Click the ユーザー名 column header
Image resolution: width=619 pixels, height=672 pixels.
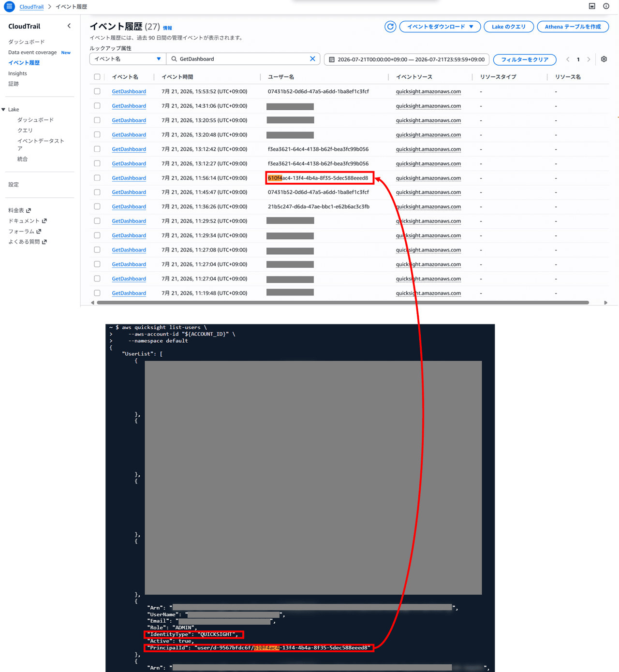click(281, 77)
